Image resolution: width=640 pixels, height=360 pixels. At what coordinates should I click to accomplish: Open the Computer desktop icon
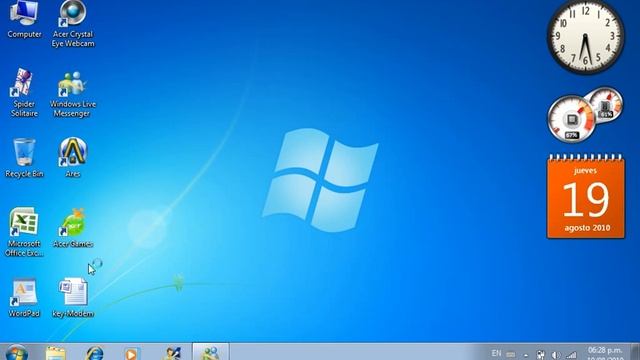click(24, 19)
